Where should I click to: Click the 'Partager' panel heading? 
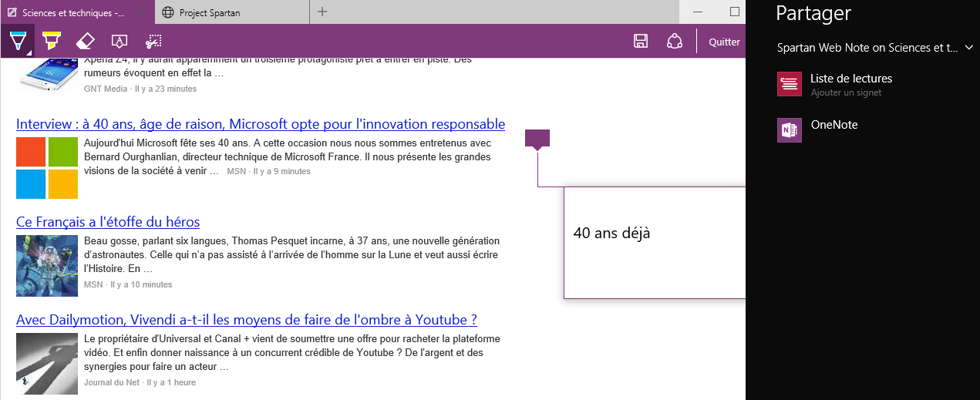(x=813, y=13)
